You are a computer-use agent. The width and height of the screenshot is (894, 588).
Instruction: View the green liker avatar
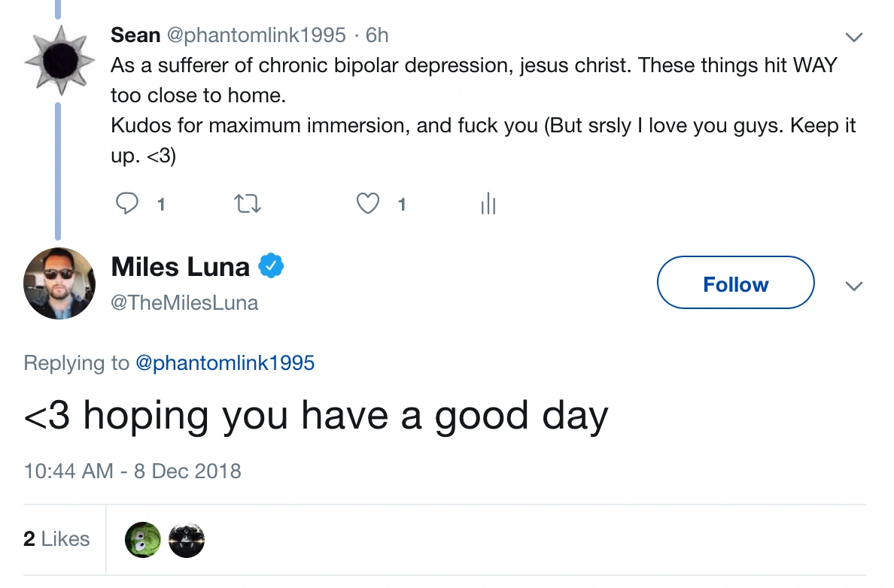tap(143, 540)
